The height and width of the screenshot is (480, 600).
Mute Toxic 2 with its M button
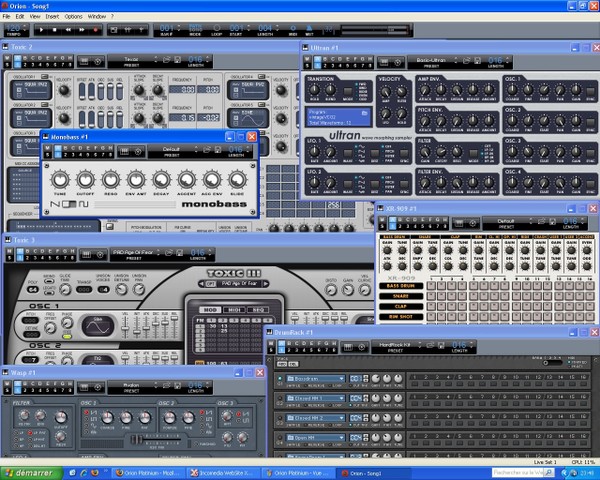click(7, 58)
